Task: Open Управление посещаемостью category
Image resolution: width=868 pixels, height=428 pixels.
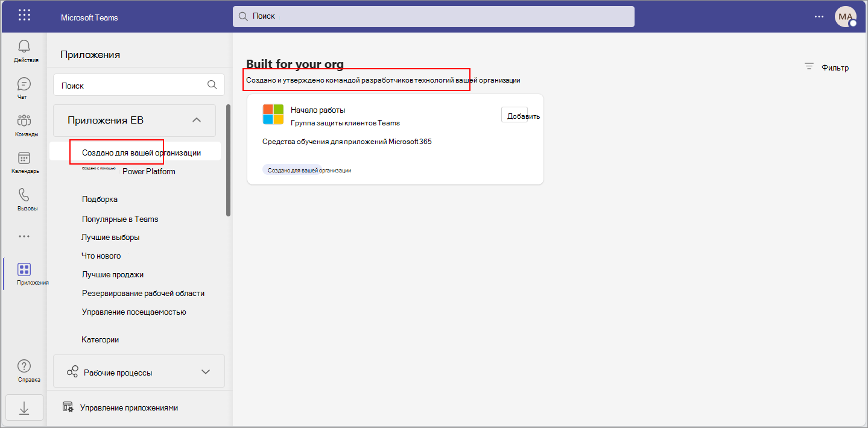Action: 134,312
